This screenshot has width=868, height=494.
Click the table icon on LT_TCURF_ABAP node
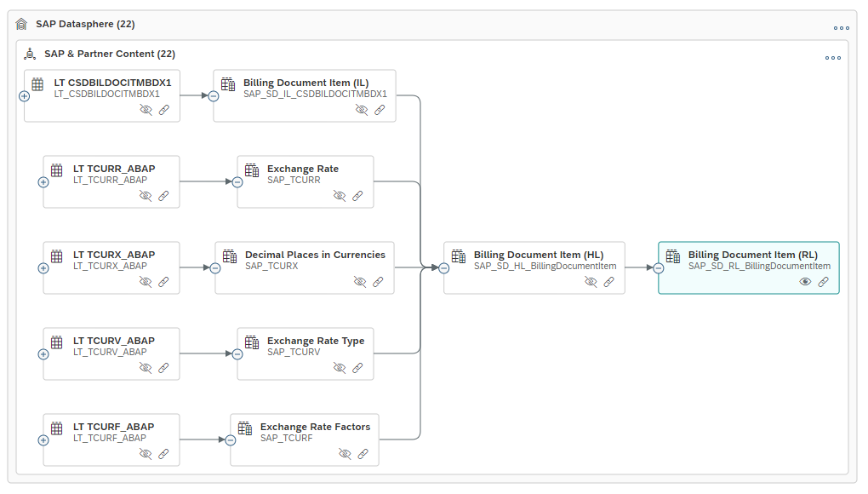click(55, 428)
